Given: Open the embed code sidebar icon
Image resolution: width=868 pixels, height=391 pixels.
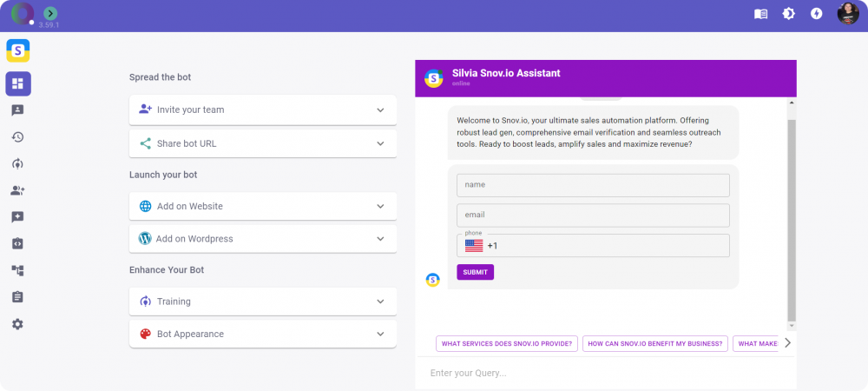Looking at the screenshot, I should [17, 243].
